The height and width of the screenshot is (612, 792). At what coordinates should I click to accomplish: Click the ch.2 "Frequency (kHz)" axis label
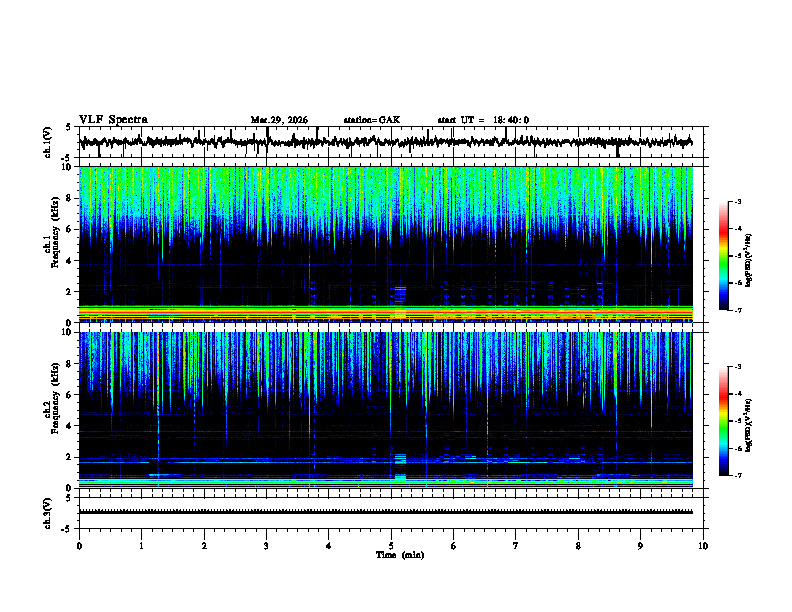click(x=56, y=398)
